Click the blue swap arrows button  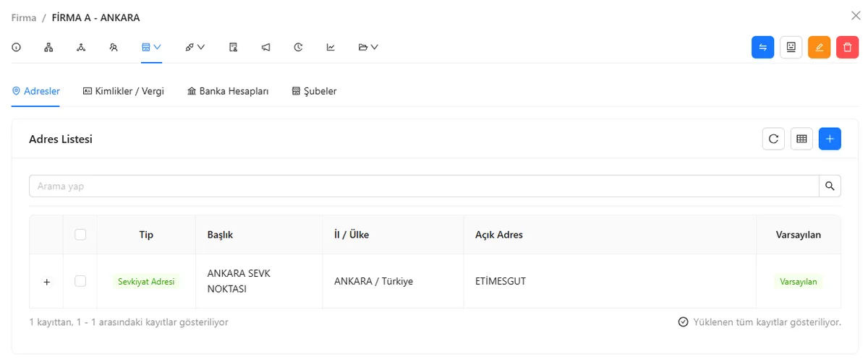(x=762, y=47)
